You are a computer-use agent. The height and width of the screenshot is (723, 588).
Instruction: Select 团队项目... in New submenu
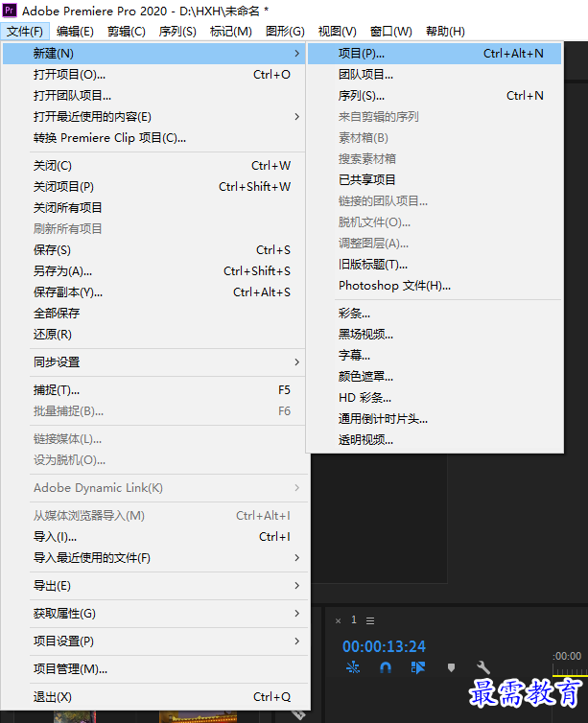point(435,75)
